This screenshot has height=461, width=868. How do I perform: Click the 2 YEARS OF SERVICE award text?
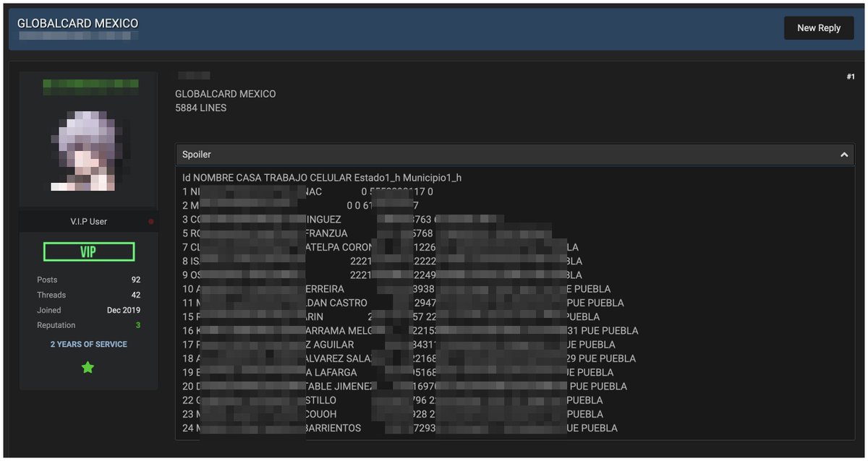(x=88, y=345)
